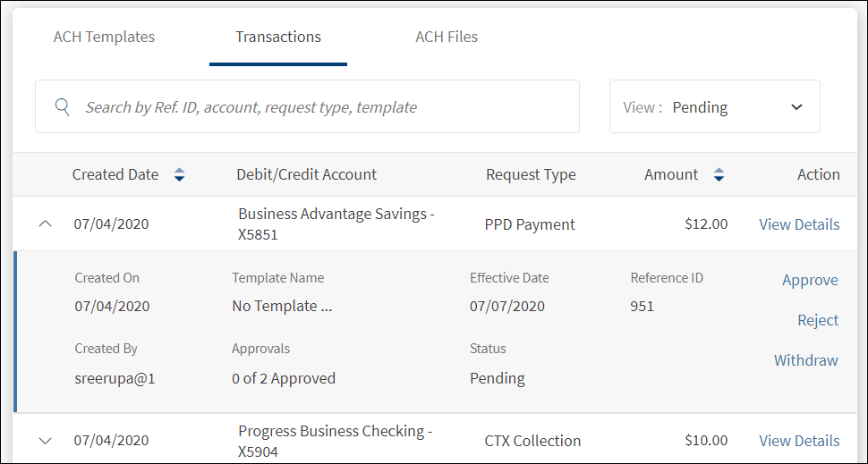Click the Action column header
868x464 pixels.
click(x=818, y=175)
